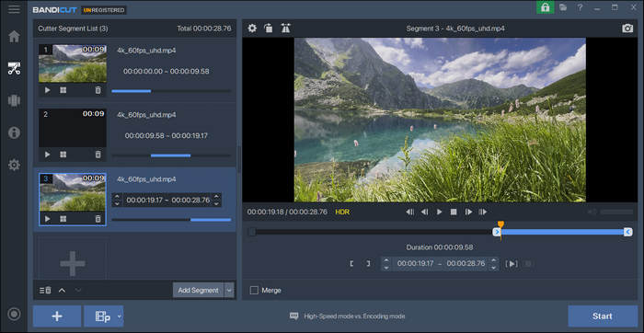Move the selected segment down
Screen dimensions: 644x333
[78, 291]
